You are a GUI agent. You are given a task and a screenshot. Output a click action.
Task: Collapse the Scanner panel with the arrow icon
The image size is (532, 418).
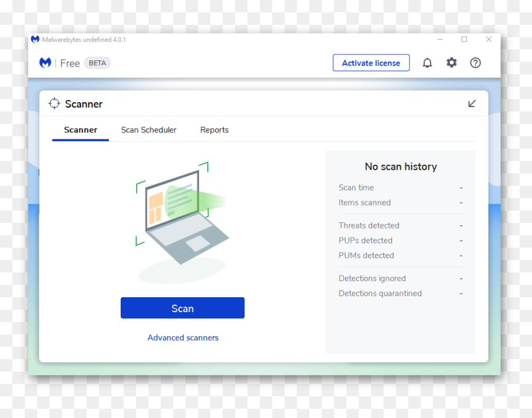[x=471, y=103]
